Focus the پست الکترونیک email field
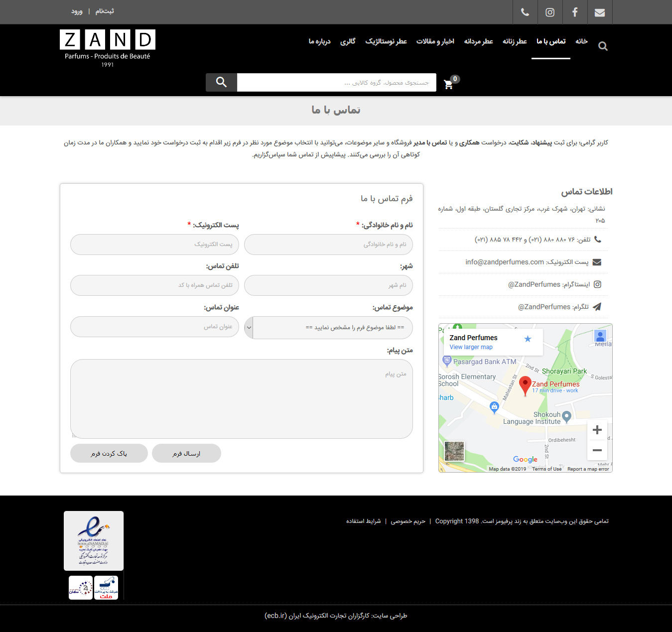The height and width of the screenshot is (632, 672). click(x=154, y=245)
